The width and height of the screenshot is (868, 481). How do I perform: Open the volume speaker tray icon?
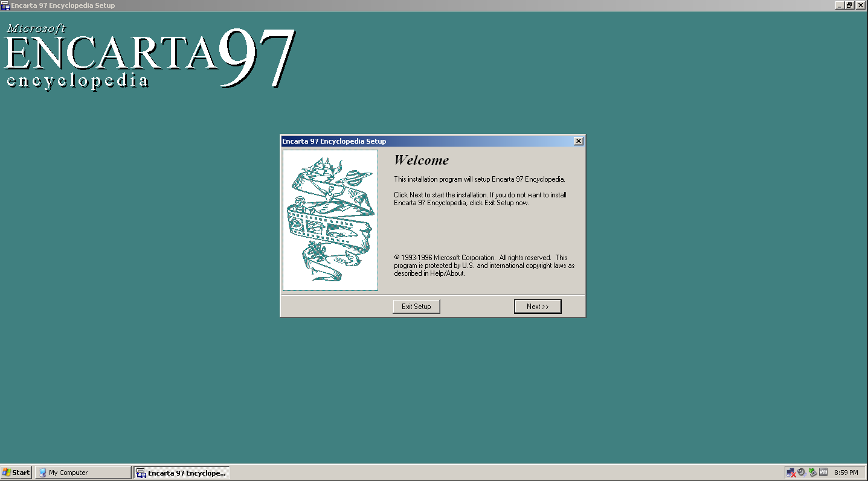coord(802,473)
